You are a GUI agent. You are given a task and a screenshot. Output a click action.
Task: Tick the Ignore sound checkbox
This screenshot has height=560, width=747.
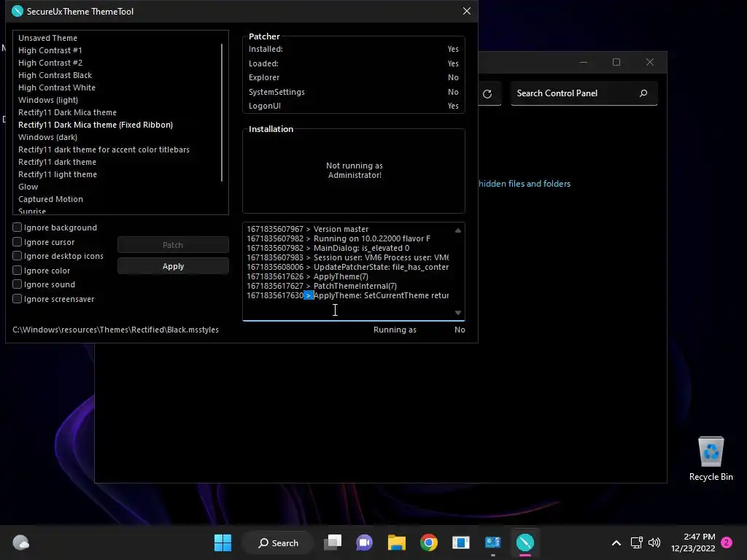18,284
